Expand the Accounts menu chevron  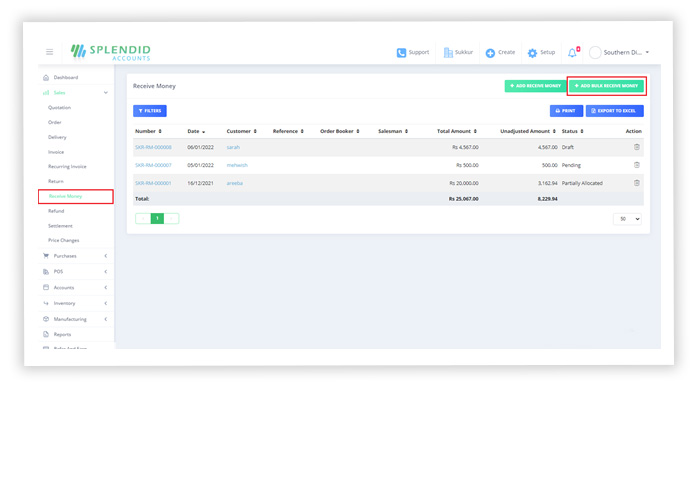[x=106, y=287]
